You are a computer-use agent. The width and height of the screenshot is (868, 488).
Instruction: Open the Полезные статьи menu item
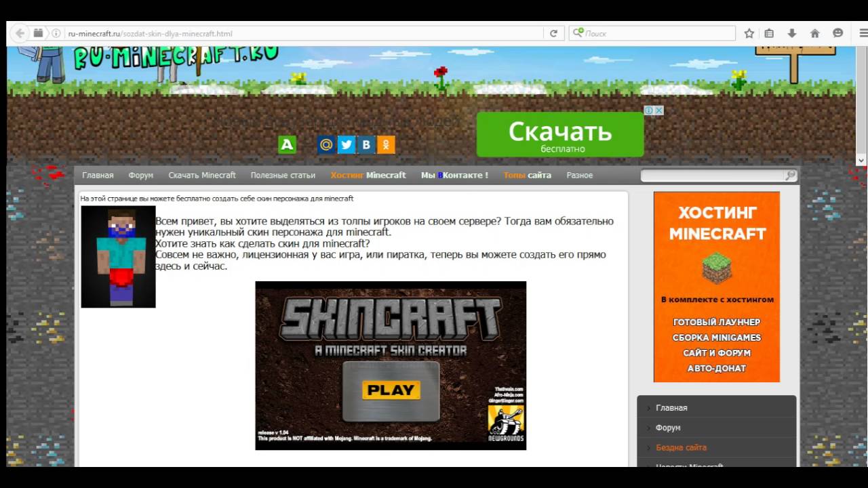pyautogui.click(x=283, y=176)
